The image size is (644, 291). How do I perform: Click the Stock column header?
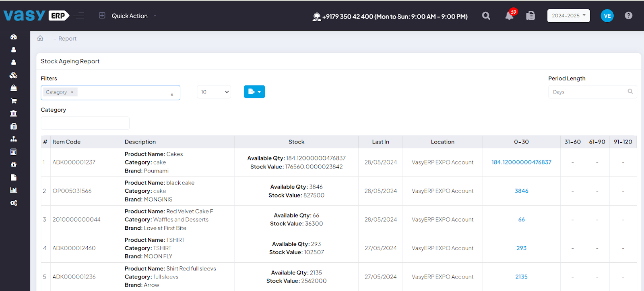296,142
